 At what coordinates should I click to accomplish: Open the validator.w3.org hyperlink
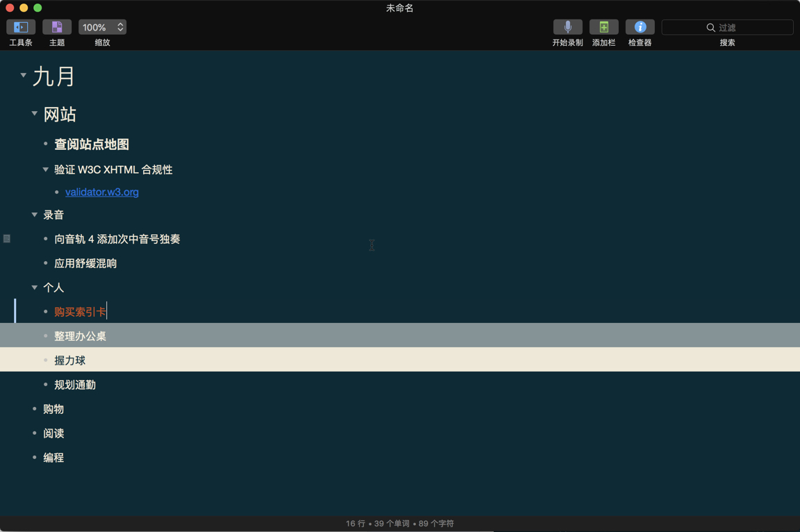click(101, 192)
